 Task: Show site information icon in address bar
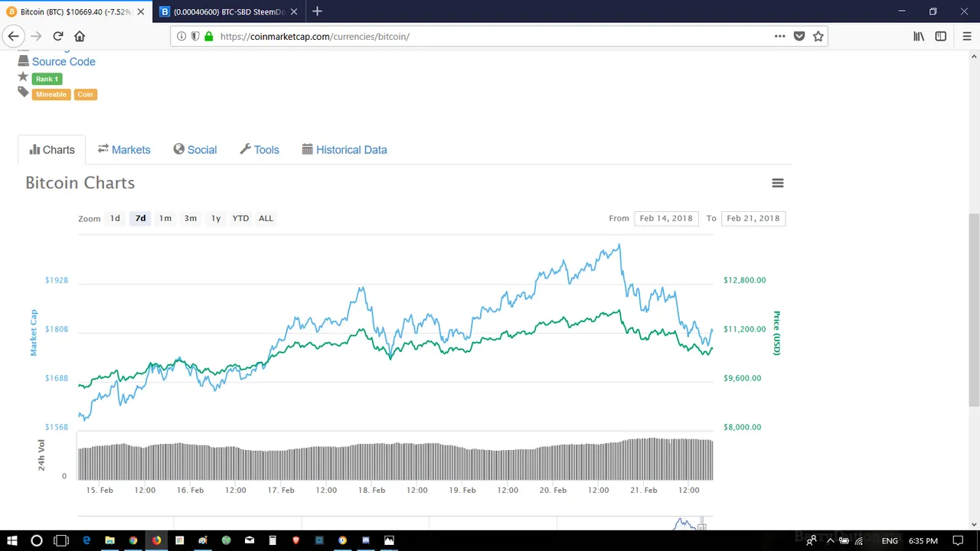pos(181,36)
